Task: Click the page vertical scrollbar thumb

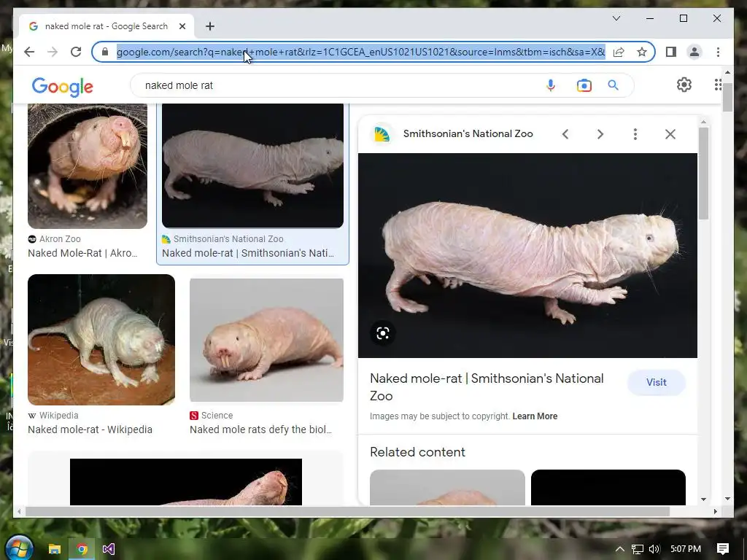Action: coord(727,97)
